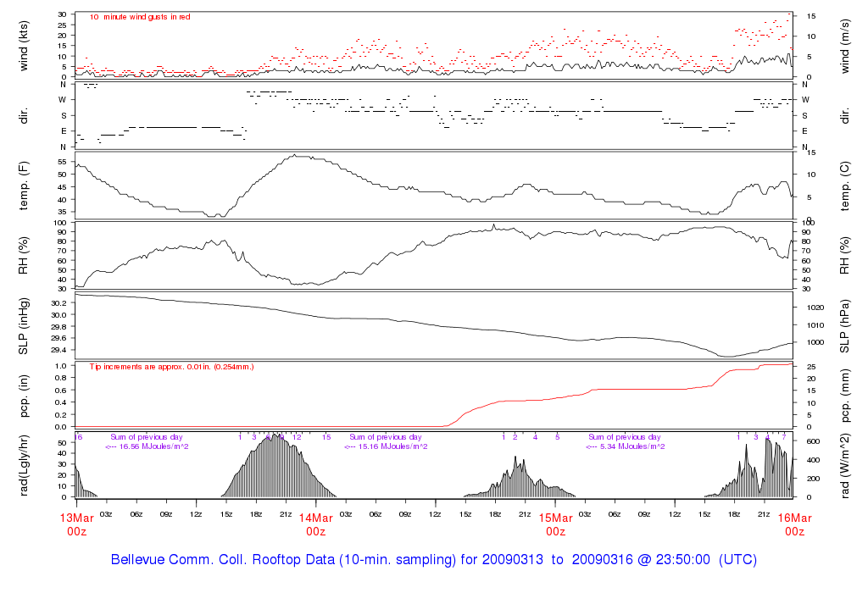Select the 'temp. (C)' axis label
The height and width of the screenshot is (593, 868).
coord(845,186)
